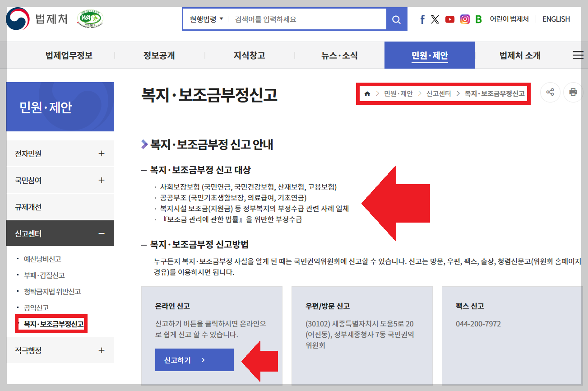Click the WA web accessibility badge

[x=91, y=19]
